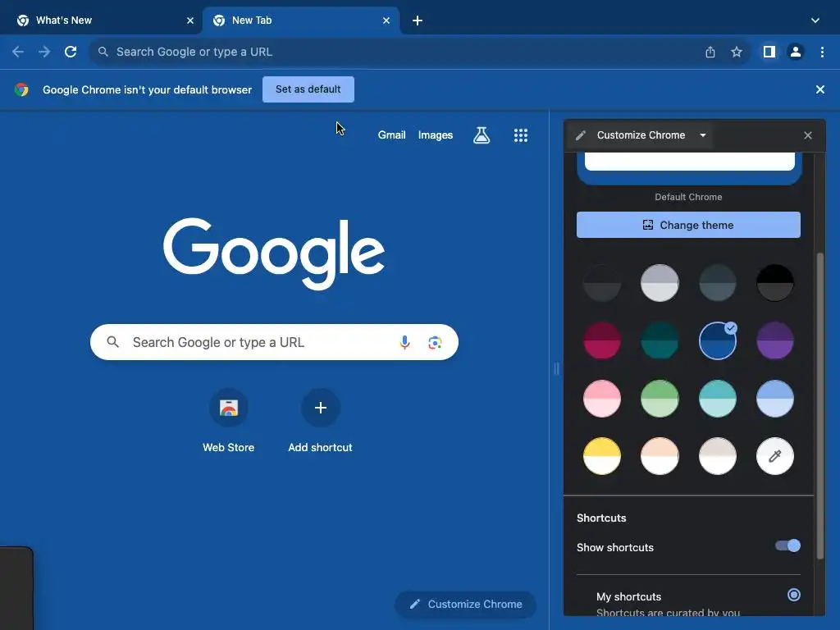Open the Google apps grid
Viewport: 840px width, 630px height.
[521, 135]
